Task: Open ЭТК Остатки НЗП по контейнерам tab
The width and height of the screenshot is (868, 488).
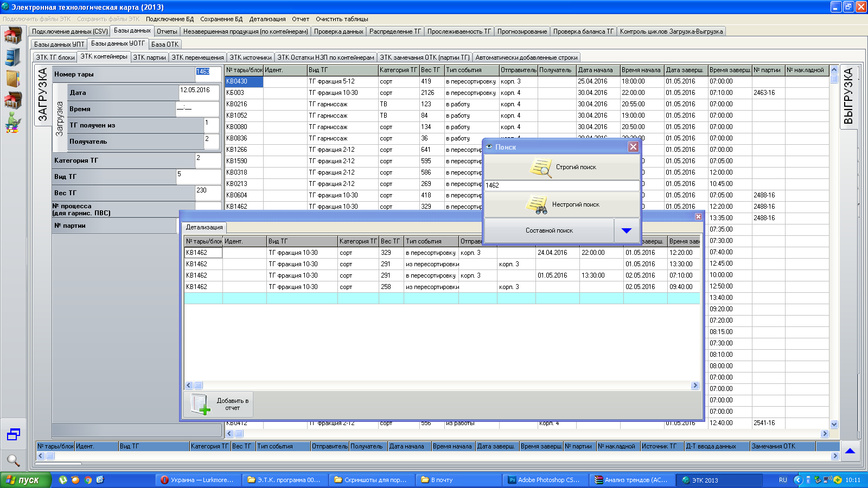Action: point(325,57)
